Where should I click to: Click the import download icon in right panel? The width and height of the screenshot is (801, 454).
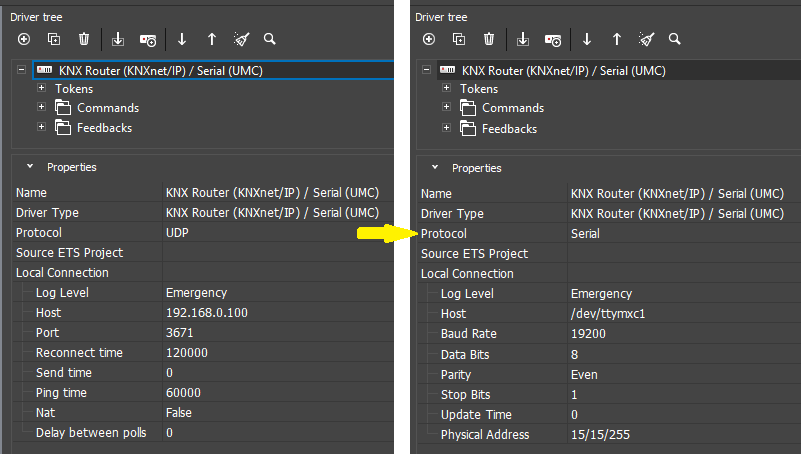523,39
